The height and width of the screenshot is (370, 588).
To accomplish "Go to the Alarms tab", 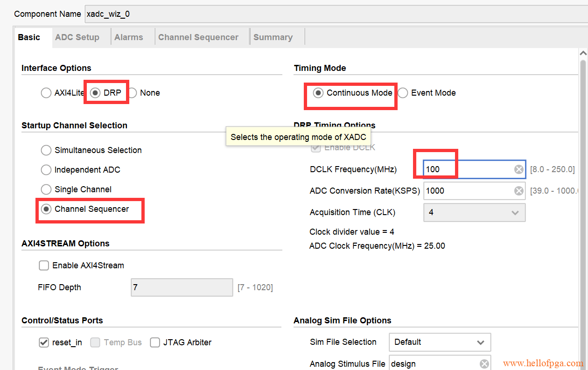I will pos(128,37).
